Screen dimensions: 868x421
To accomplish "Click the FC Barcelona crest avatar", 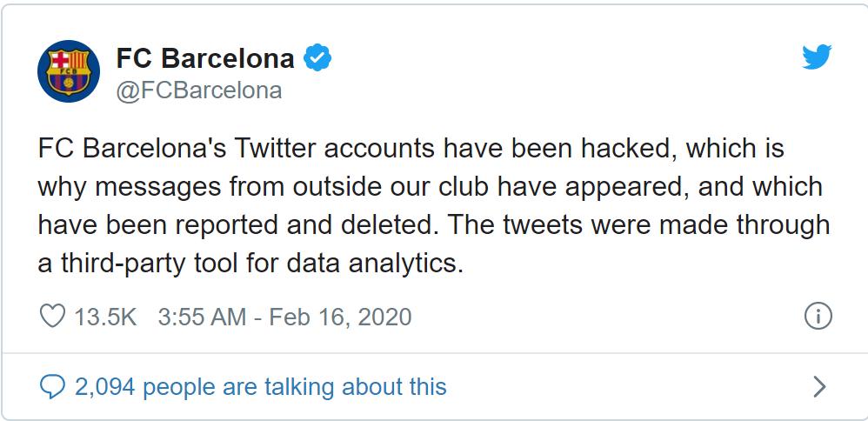I will pos(68,71).
